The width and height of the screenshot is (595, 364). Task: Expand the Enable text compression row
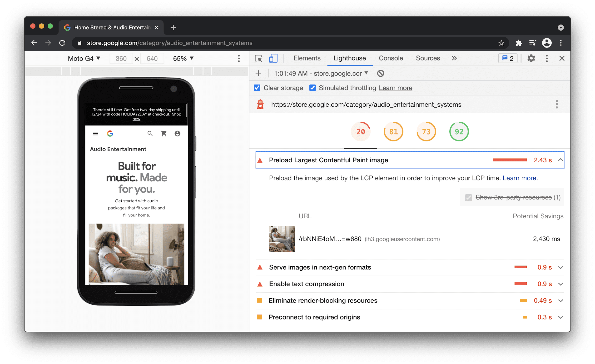[562, 284]
